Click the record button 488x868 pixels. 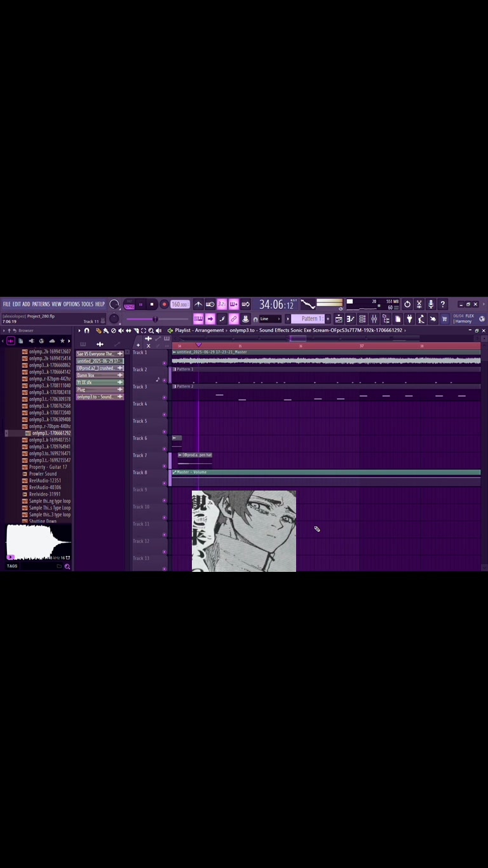tap(164, 304)
